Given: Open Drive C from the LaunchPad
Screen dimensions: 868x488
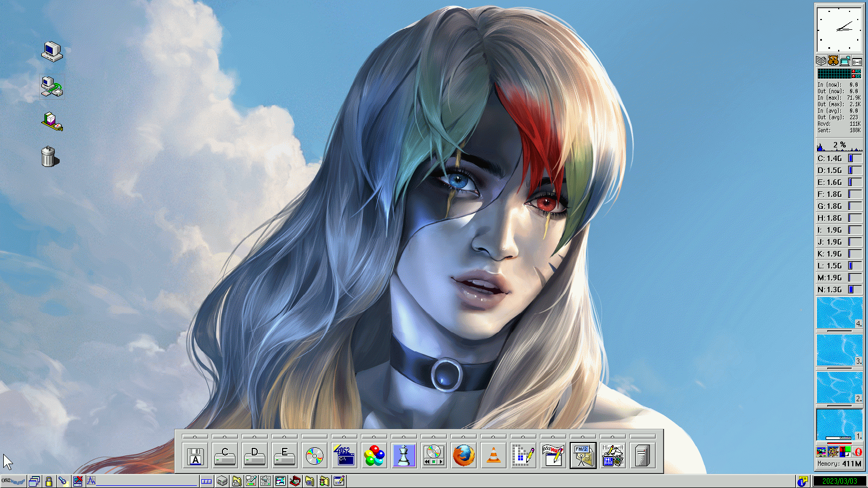Looking at the screenshot, I should click(225, 456).
